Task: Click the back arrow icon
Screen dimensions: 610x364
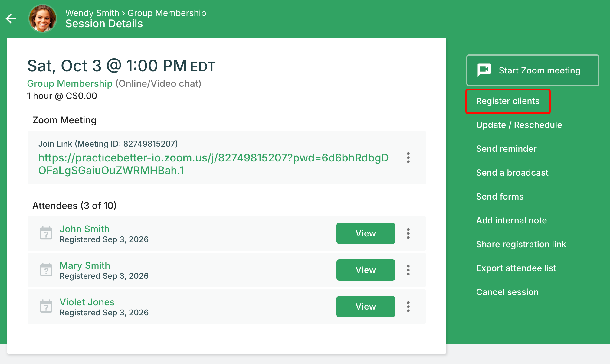Action: (11, 18)
